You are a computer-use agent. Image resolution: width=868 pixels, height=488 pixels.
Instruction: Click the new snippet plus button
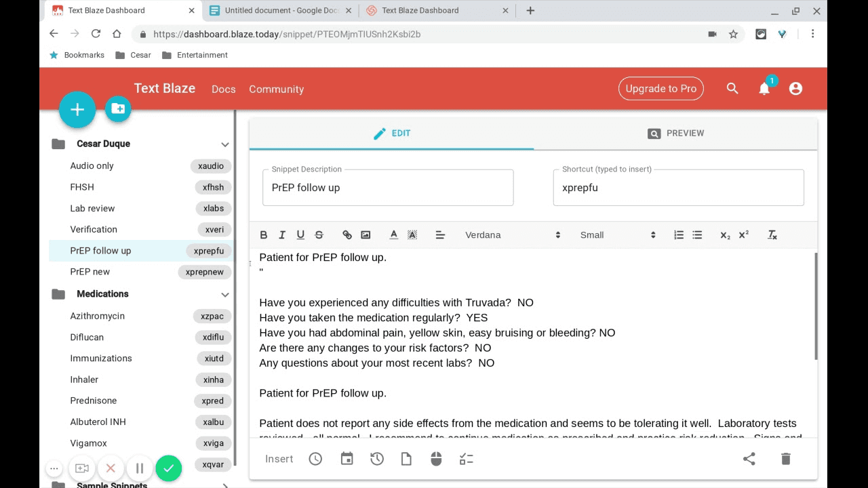(x=77, y=110)
